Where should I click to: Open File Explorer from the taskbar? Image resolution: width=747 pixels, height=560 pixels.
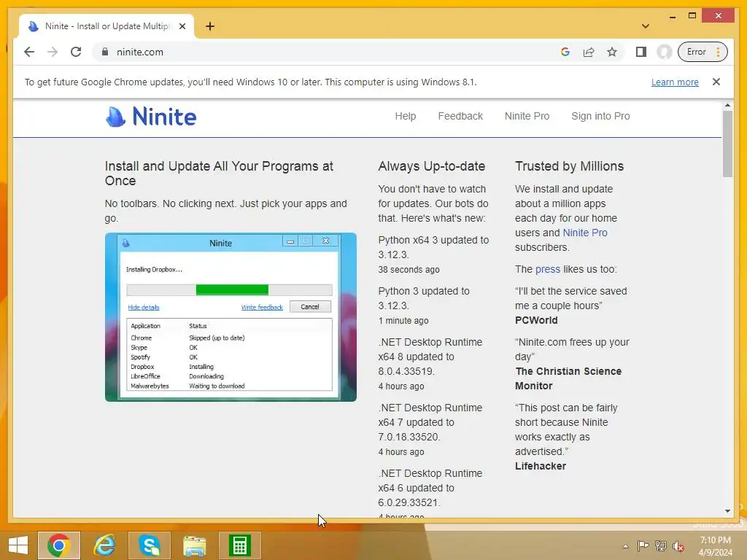[x=195, y=545]
